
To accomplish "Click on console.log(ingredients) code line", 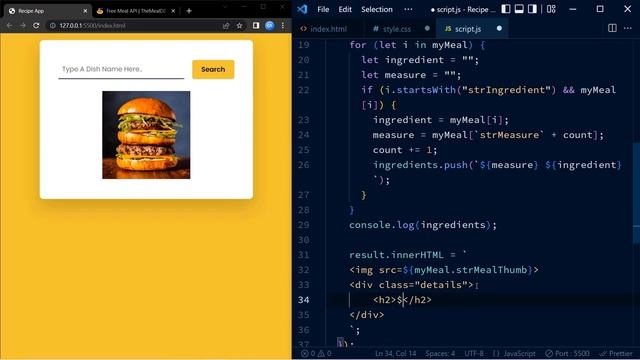I will (x=423, y=225).
